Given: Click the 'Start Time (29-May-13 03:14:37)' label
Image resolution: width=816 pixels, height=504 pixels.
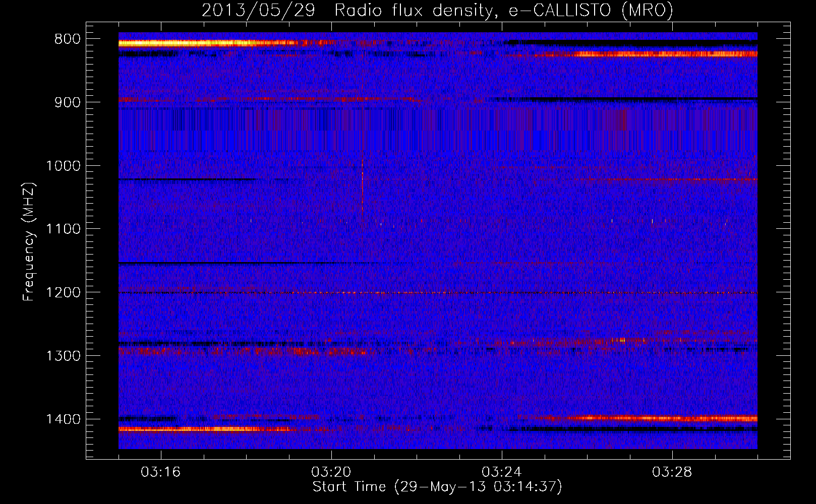Looking at the screenshot, I should coord(437,487).
